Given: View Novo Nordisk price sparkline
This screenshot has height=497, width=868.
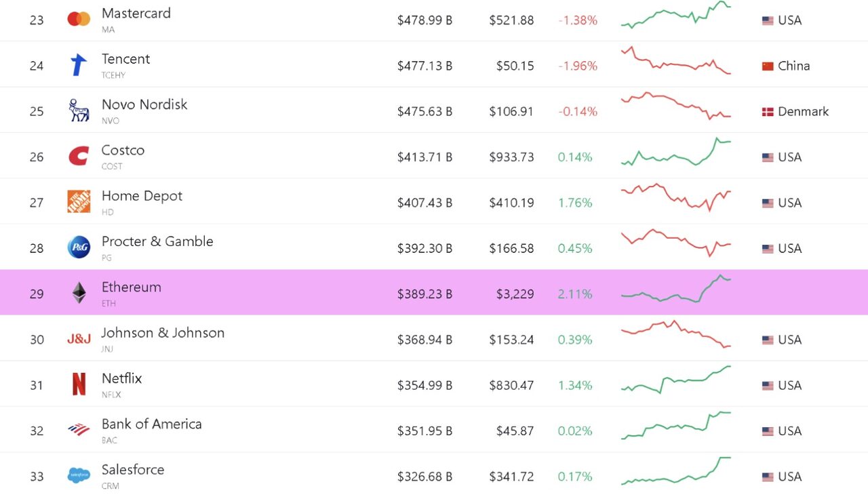Looking at the screenshot, I should coord(676,106).
